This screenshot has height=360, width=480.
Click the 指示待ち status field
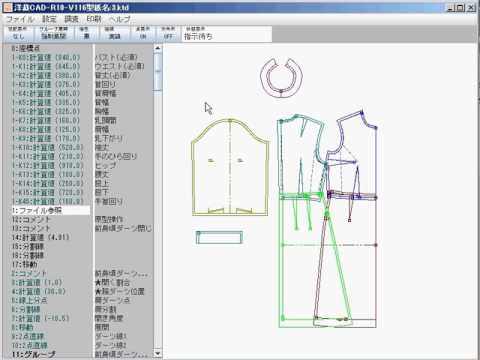tap(227, 34)
